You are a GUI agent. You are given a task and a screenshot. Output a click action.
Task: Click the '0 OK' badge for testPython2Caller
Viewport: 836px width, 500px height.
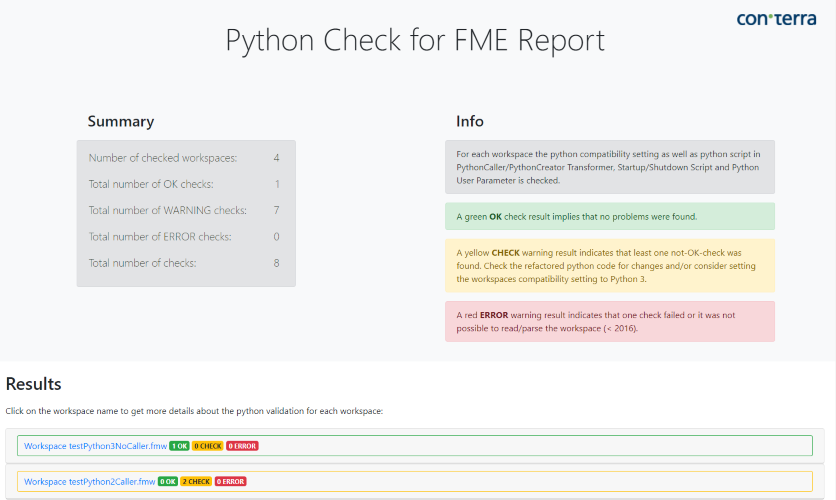point(167,481)
